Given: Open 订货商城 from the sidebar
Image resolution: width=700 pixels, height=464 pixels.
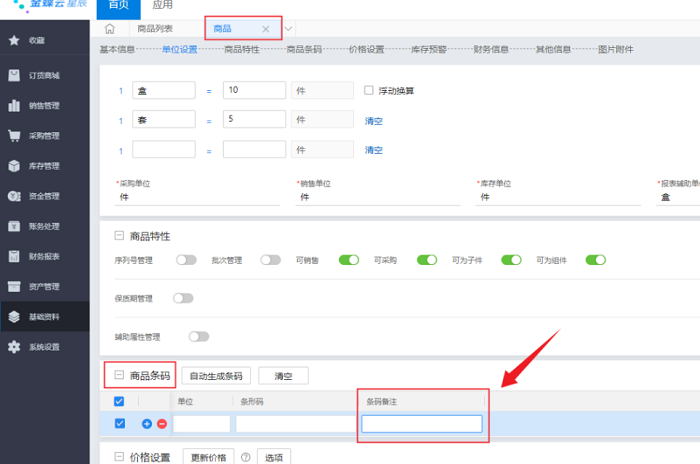Looking at the screenshot, I should pos(44,75).
